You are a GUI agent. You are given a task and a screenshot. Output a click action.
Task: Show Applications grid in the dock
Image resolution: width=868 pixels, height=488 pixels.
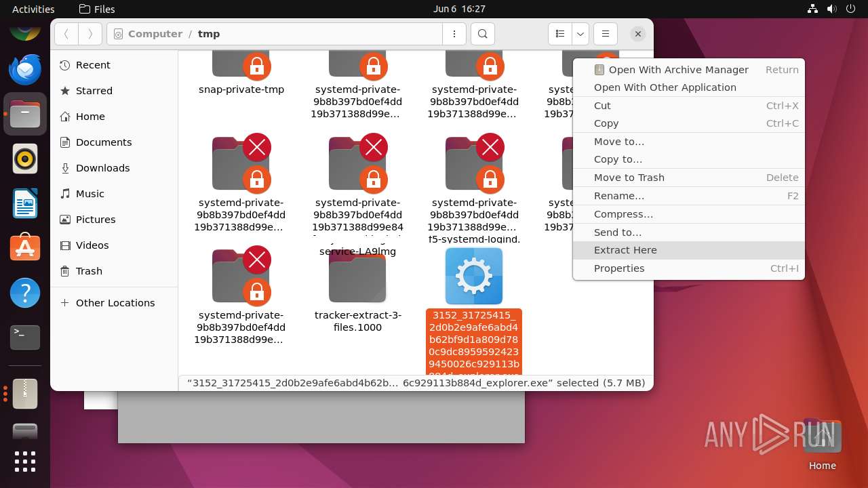(x=25, y=462)
